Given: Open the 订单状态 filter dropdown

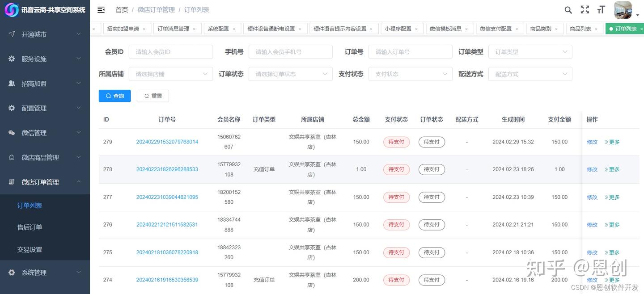Looking at the screenshot, I should [290, 74].
